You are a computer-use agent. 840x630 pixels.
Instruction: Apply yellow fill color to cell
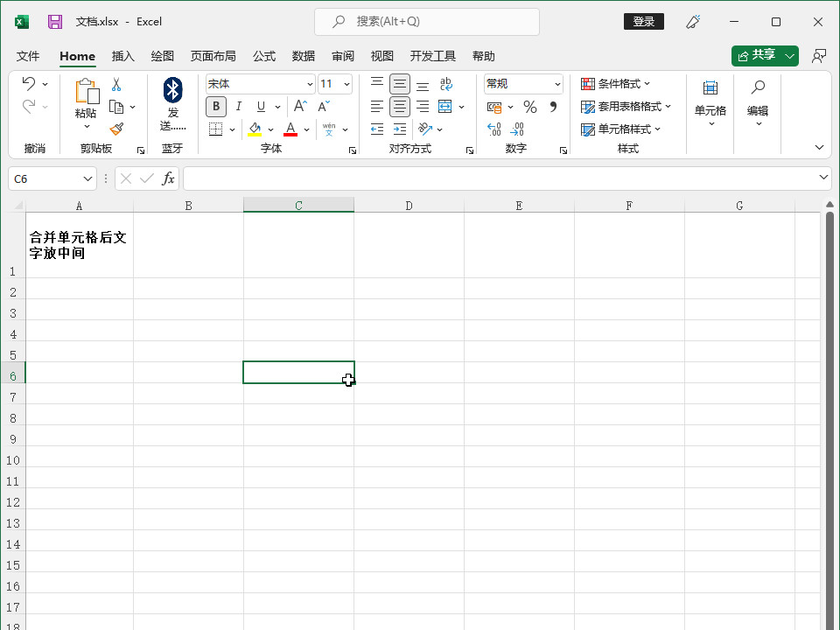[x=255, y=129]
